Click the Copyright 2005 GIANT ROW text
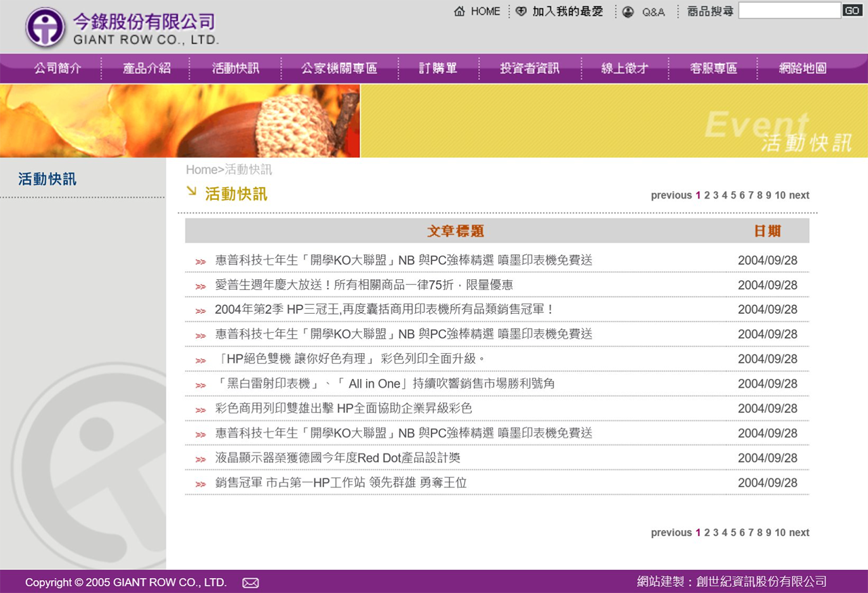Viewport: 868px width, 593px height. (125, 583)
